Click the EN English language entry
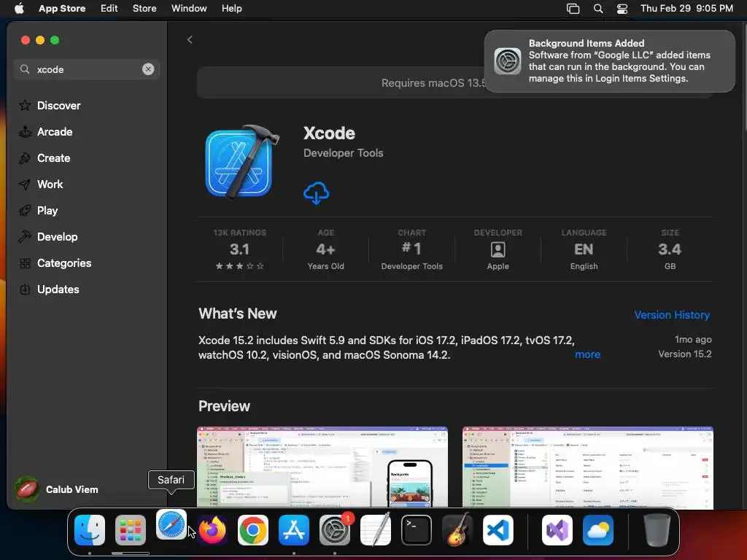Viewport: 747px width, 560px height. 584,249
